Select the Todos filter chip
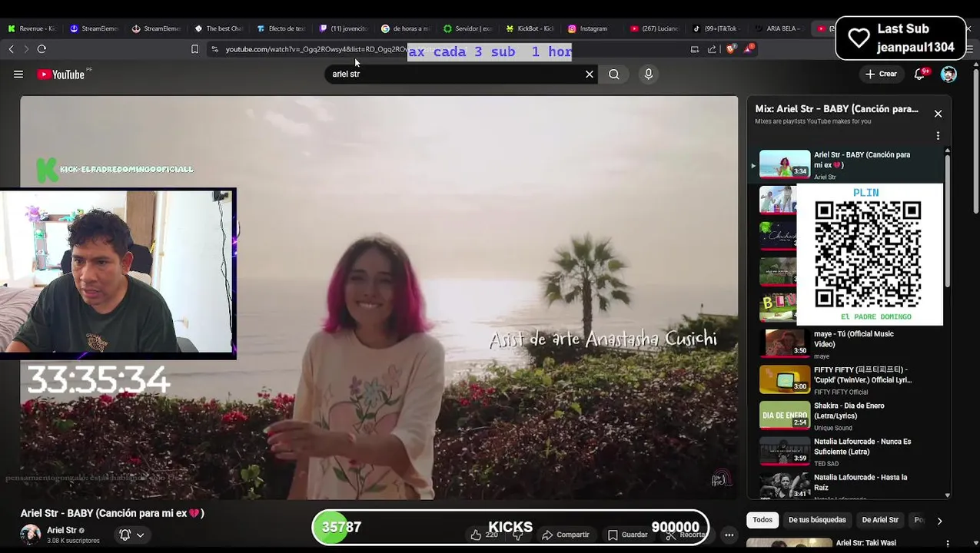This screenshot has width=980, height=553. click(762, 521)
